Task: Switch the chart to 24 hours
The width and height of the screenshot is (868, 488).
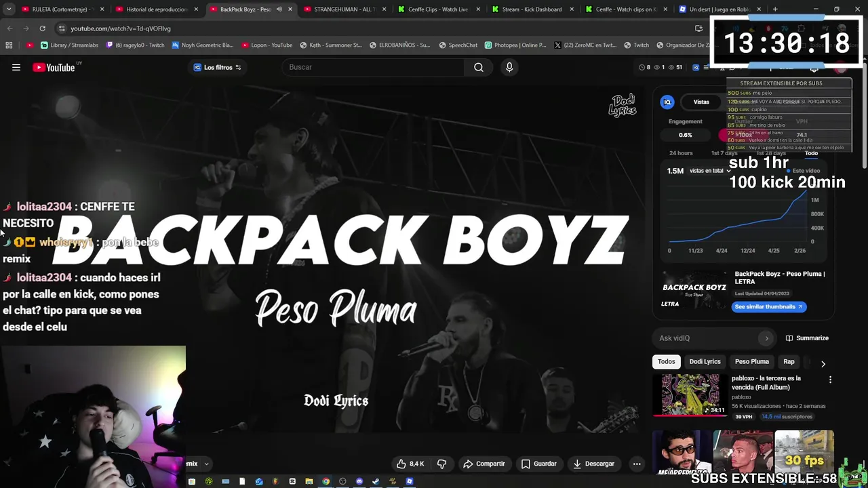Action: (x=681, y=153)
